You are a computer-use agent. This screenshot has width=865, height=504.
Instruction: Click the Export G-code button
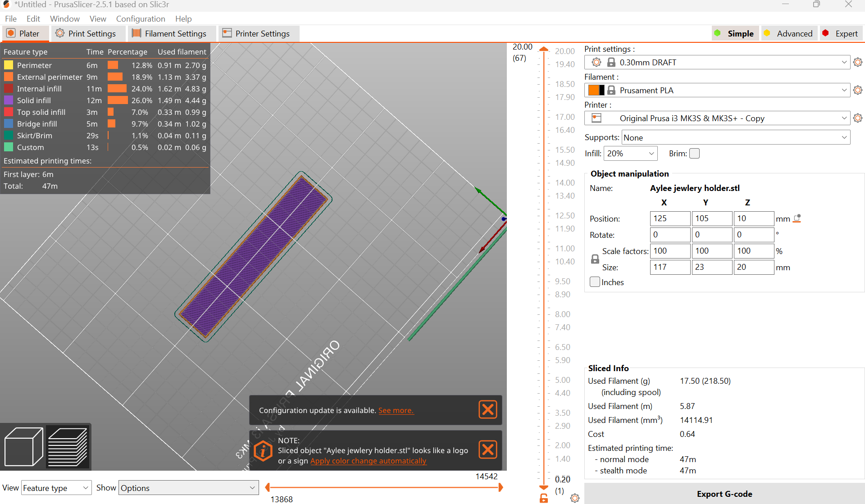pyautogui.click(x=724, y=494)
